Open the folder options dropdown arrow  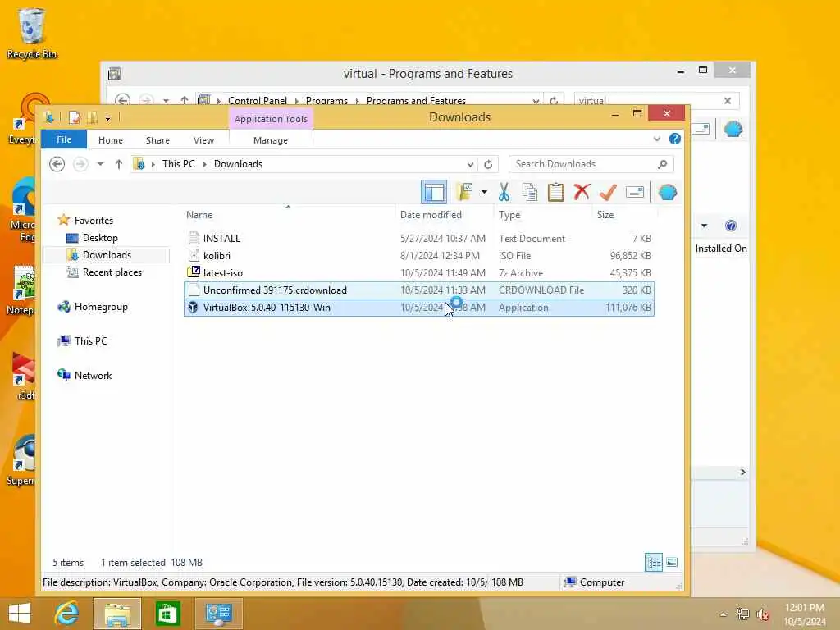[x=484, y=192]
